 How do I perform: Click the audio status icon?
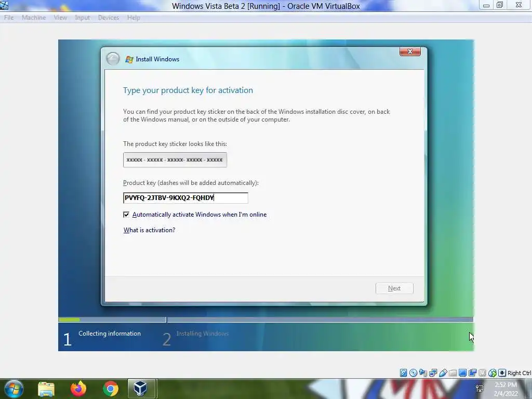[423, 373]
